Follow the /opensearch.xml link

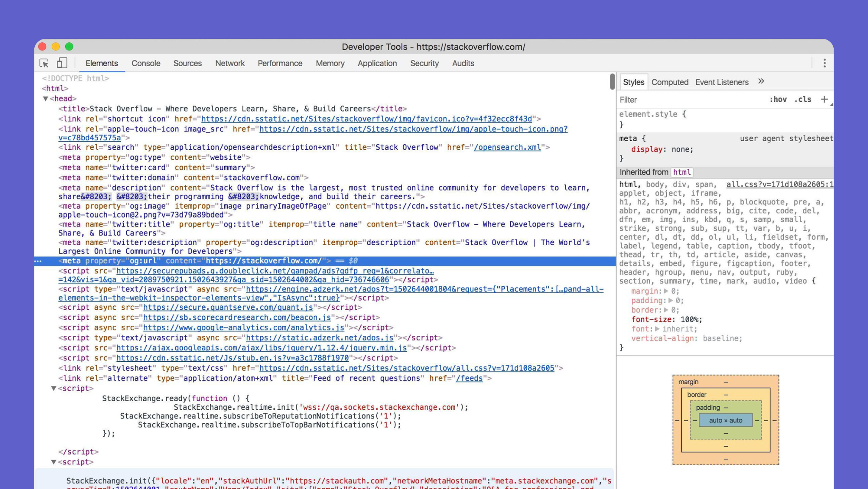[507, 148]
